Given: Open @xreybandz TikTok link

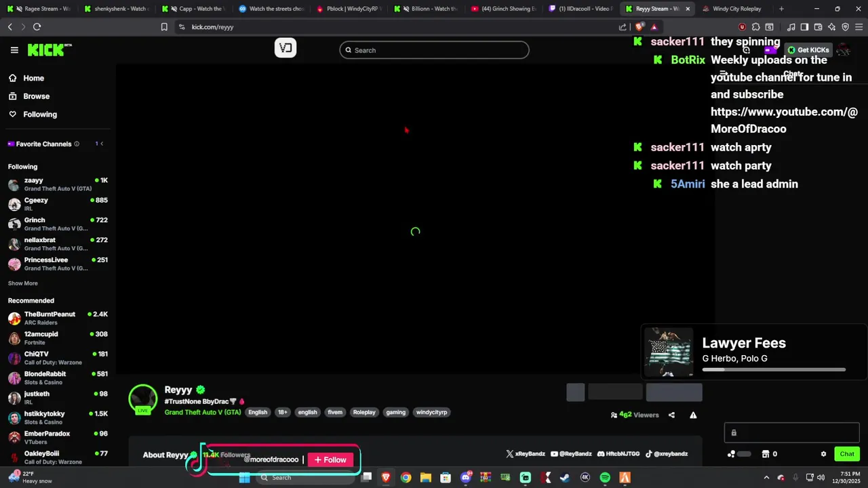Looking at the screenshot, I should [x=666, y=453].
